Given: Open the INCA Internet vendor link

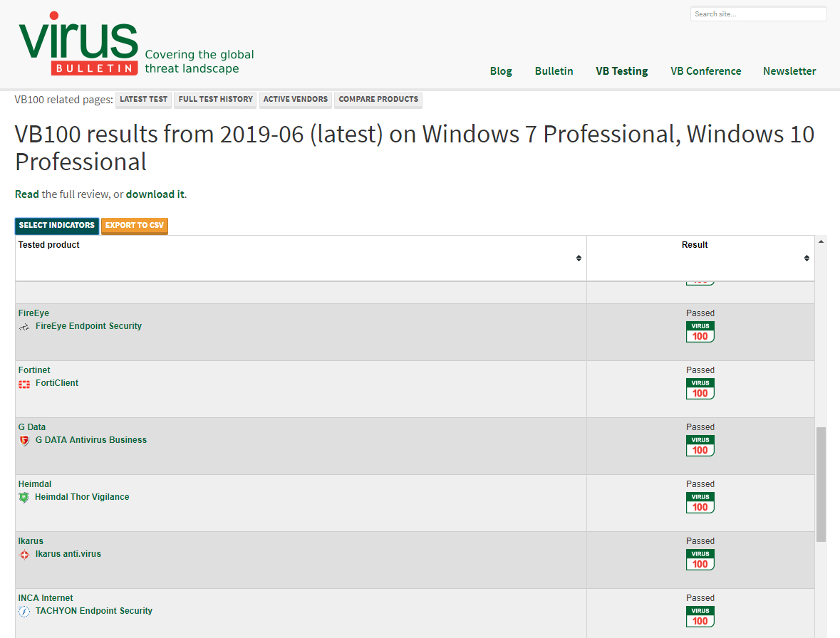Looking at the screenshot, I should [x=46, y=598].
